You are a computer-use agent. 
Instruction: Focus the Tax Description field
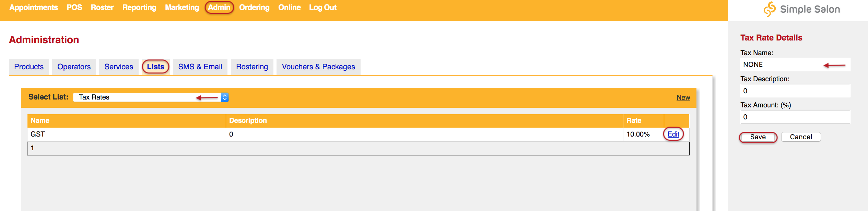point(795,91)
